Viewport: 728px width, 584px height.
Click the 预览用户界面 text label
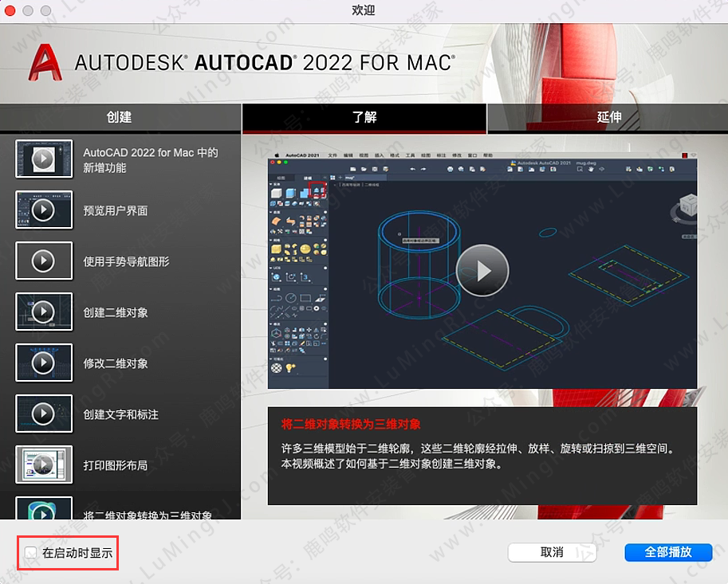(x=116, y=210)
